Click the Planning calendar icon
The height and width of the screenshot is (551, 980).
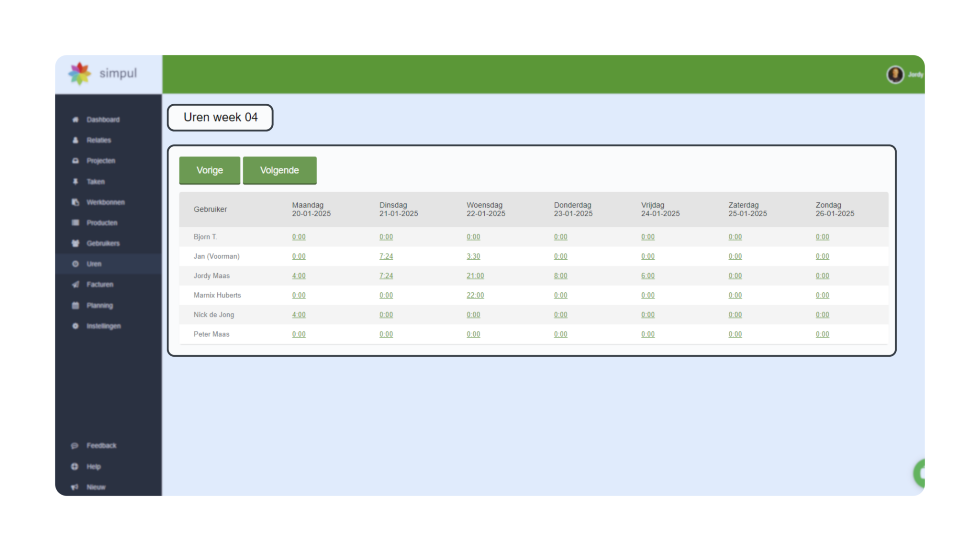(75, 306)
